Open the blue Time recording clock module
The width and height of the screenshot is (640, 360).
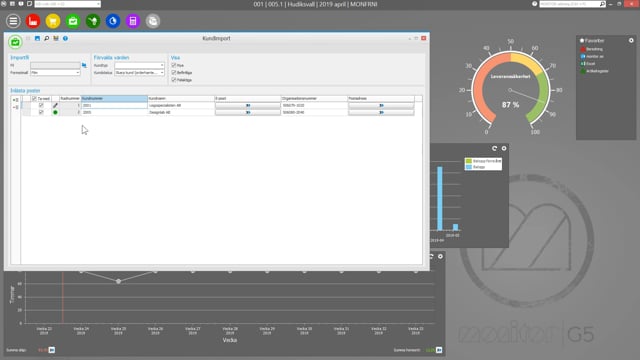click(x=113, y=21)
